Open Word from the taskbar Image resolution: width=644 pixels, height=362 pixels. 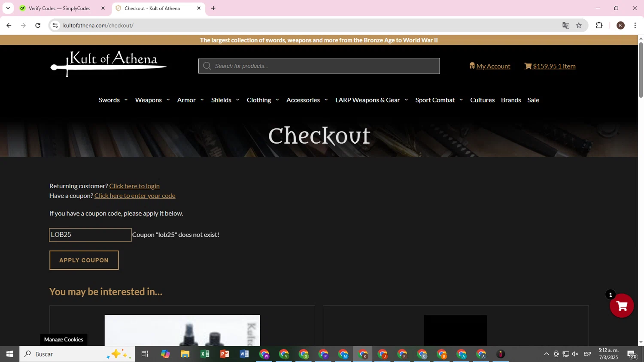[x=244, y=354]
